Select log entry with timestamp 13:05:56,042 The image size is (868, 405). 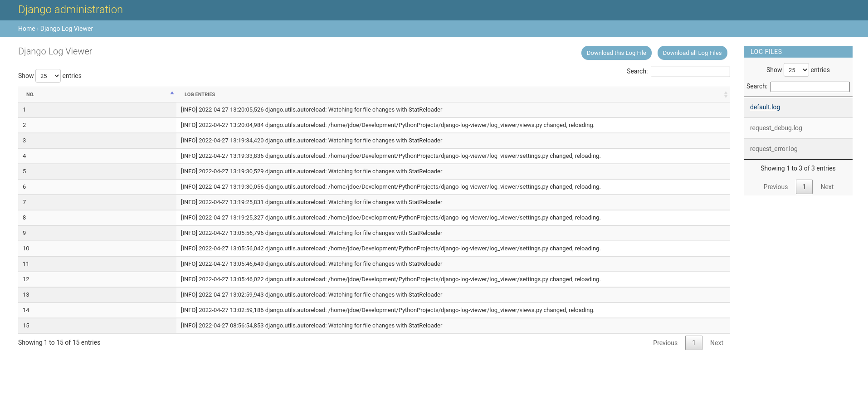tap(453, 249)
